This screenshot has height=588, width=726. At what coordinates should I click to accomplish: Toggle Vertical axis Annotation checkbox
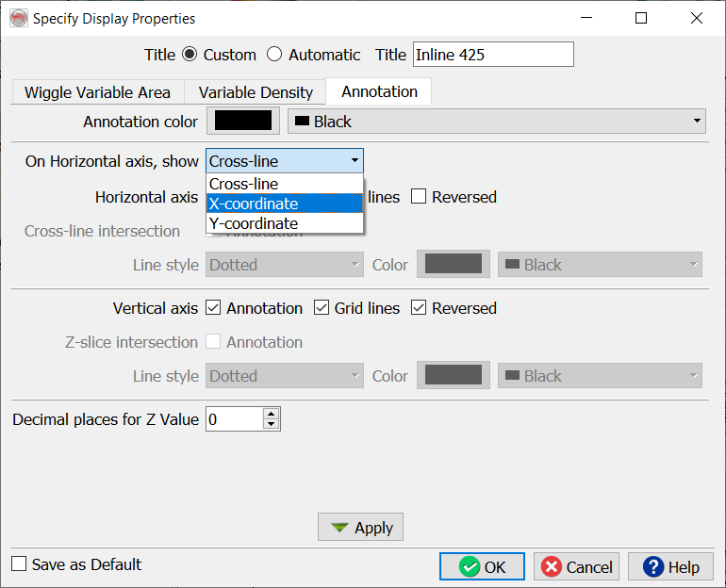pos(213,308)
